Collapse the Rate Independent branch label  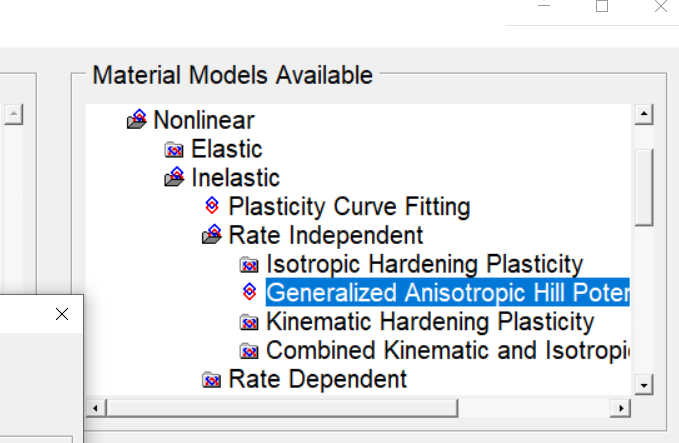[326, 235]
